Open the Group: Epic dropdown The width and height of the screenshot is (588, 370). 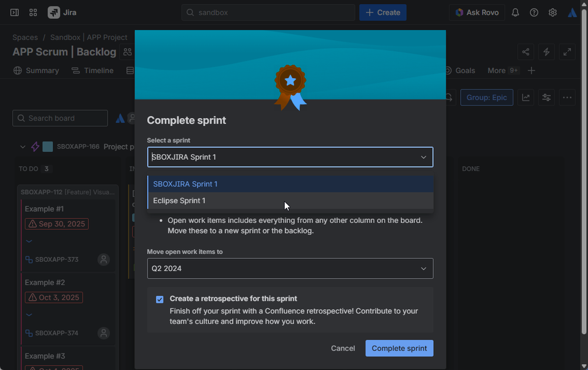tap(487, 98)
